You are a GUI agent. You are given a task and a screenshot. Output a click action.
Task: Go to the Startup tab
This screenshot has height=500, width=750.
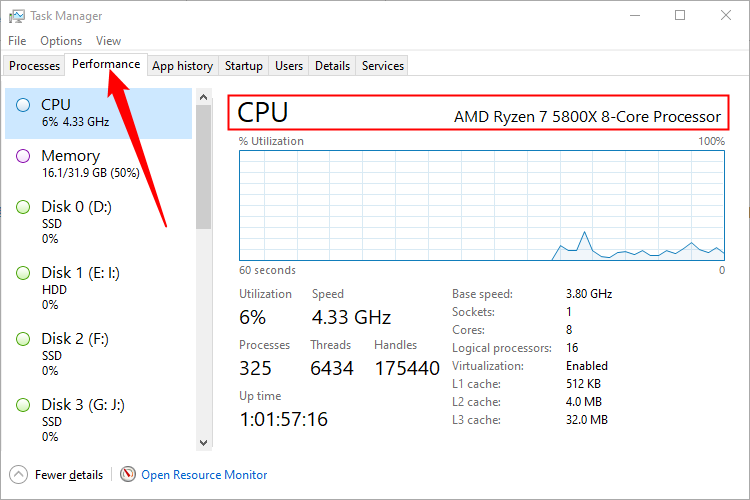tap(244, 66)
